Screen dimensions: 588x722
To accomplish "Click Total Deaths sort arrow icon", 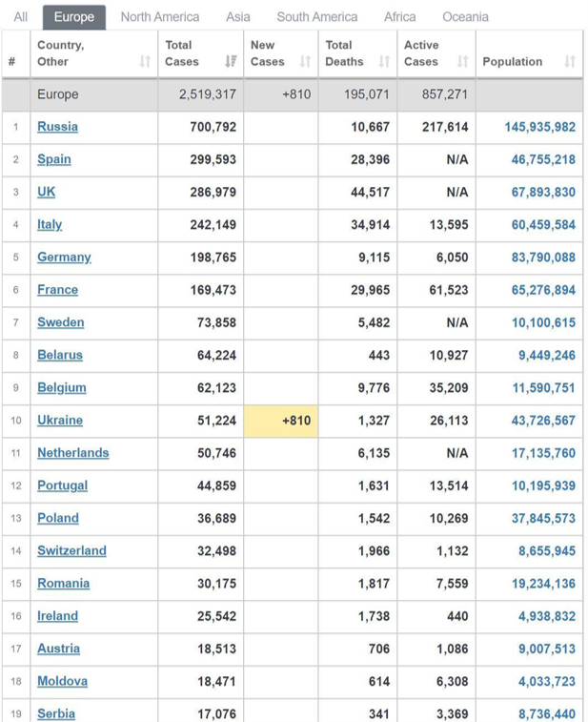I will tap(384, 62).
